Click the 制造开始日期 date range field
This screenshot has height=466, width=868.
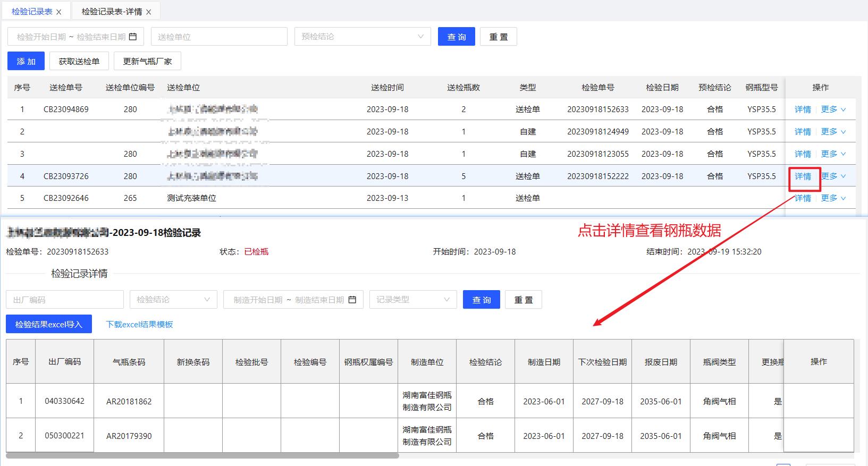coord(293,300)
